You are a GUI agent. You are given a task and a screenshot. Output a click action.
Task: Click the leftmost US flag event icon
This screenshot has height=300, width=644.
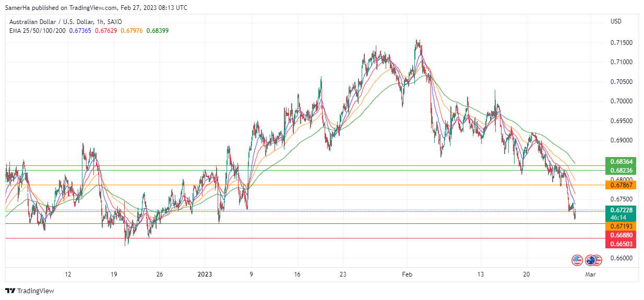pos(577,259)
